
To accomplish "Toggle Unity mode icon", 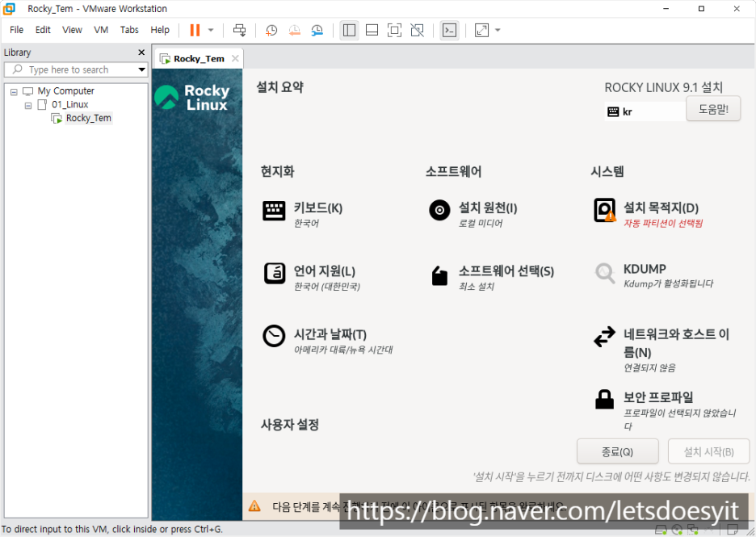I will pyautogui.click(x=417, y=30).
